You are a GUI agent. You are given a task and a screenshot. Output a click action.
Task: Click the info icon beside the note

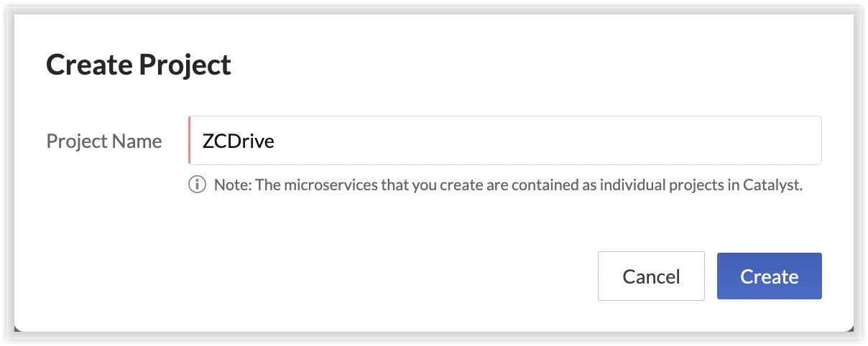tap(197, 184)
